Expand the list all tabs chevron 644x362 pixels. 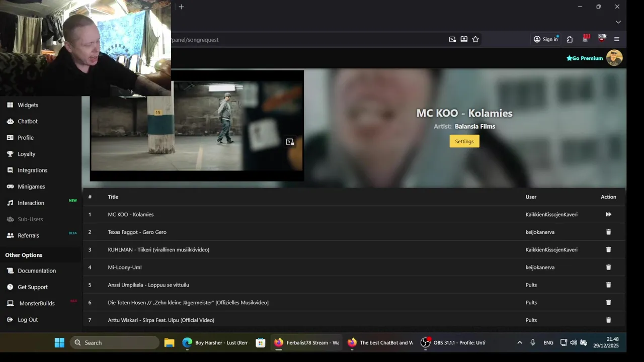pos(618,22)
